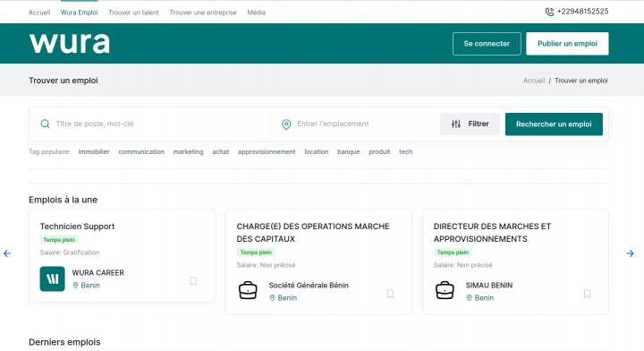The height and width of the screenshot is (351, 644).
Task: Click Trouver un emploi breadcrumb text
Action: point(581,81)
